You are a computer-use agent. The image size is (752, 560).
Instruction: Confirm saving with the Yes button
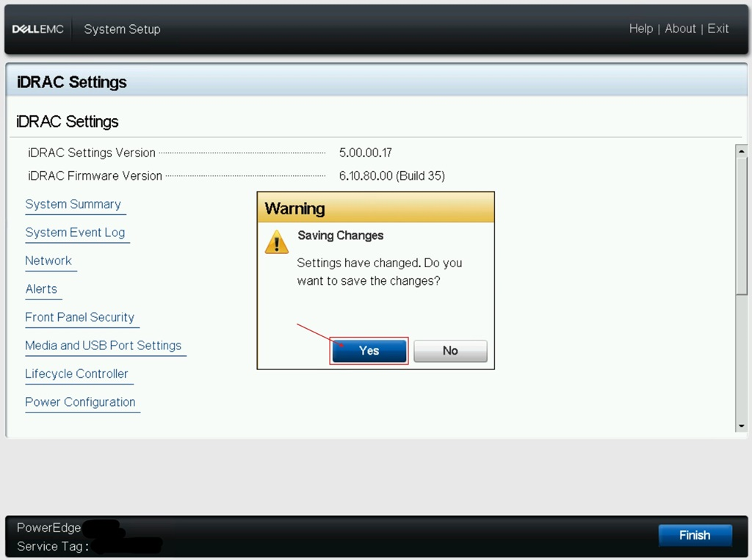click(x=369, y=351)
